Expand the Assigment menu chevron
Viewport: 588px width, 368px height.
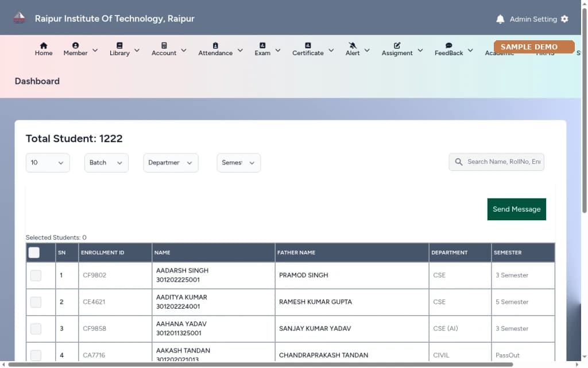[420, 50]
